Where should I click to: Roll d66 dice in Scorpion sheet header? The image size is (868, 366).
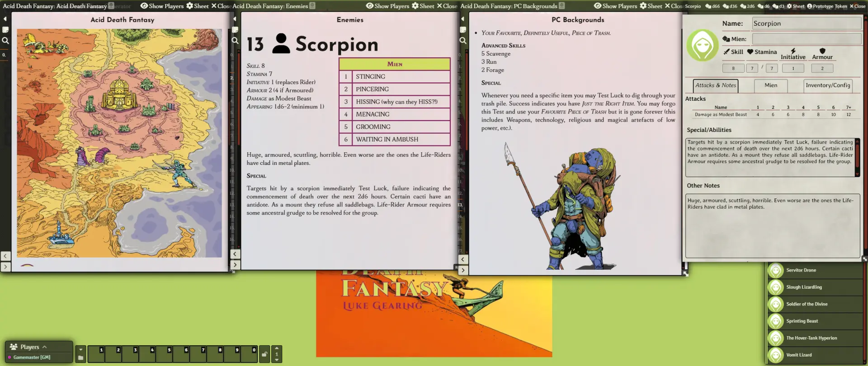coord(712,6)
